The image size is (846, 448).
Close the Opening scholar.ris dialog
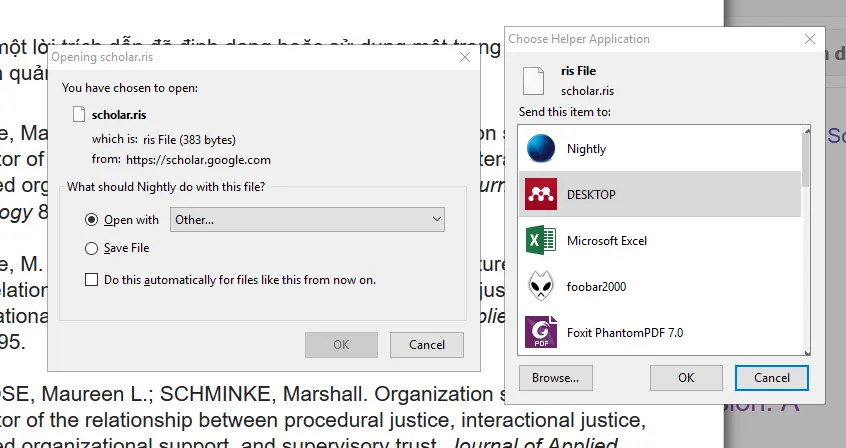tap(465, 57)
